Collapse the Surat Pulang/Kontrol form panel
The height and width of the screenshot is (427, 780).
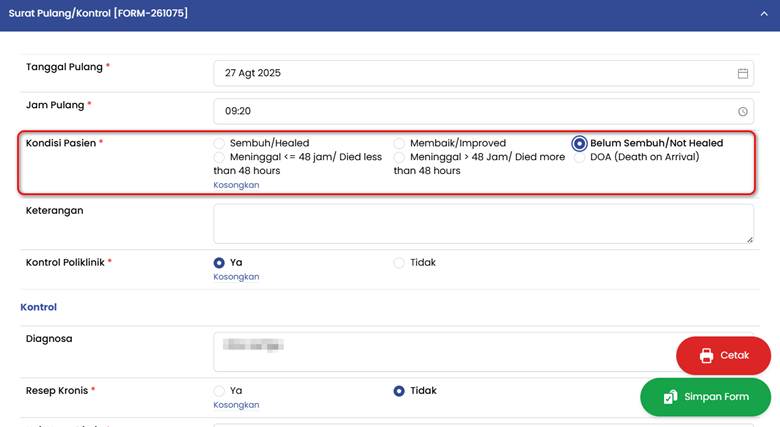(x=763, y=14)
